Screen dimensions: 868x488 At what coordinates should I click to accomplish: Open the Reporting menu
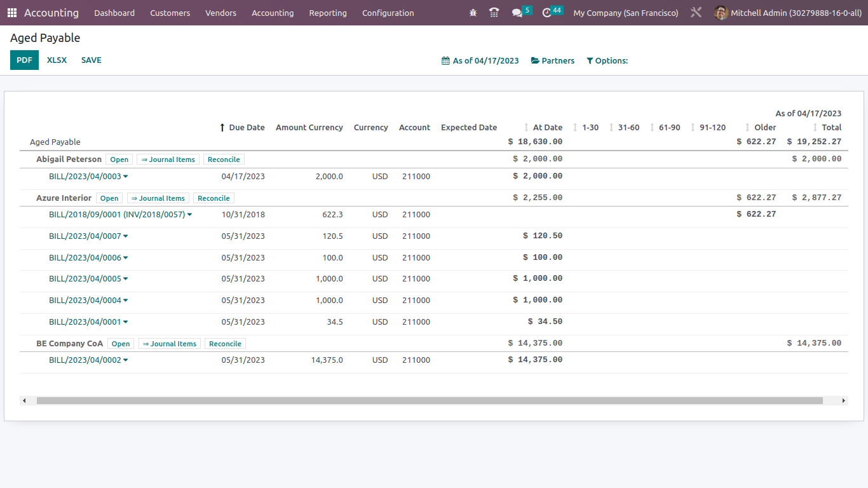(x=328, y=13)
